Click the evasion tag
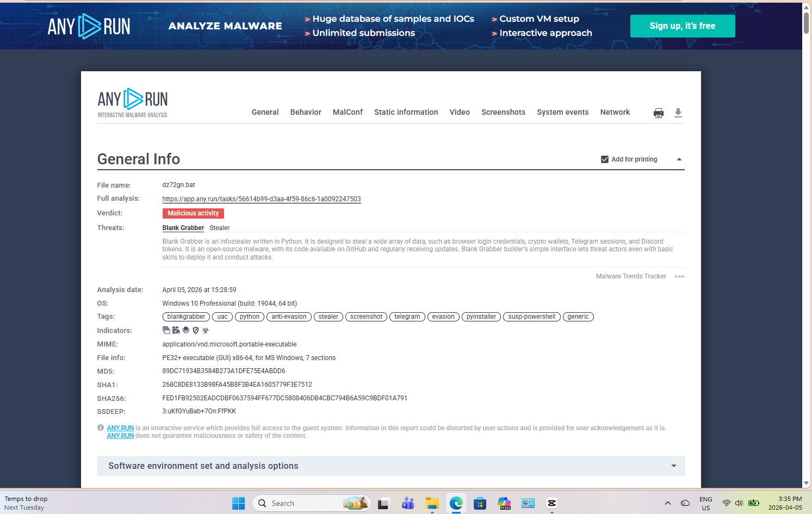 point(443,317)
